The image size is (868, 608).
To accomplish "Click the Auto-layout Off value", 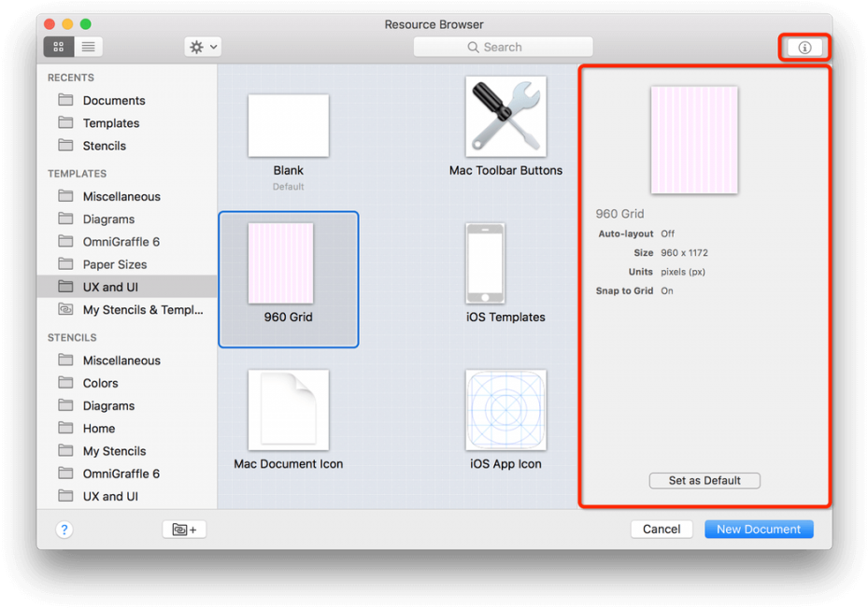I will click(x=668, y=233).
